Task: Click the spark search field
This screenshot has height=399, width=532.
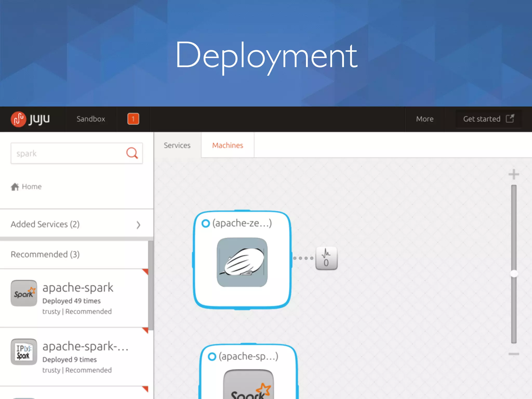Action: [77, 153]
